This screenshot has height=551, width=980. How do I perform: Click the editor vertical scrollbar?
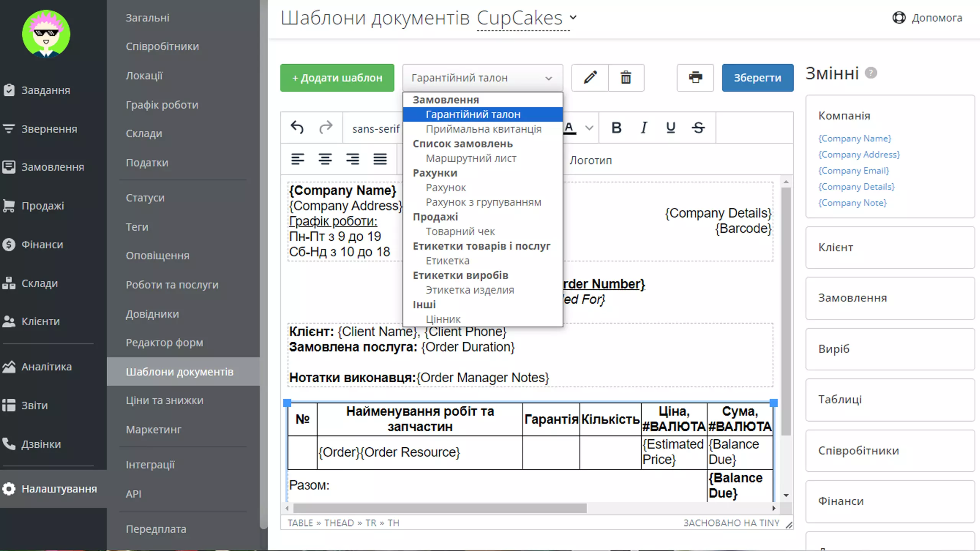786,311
